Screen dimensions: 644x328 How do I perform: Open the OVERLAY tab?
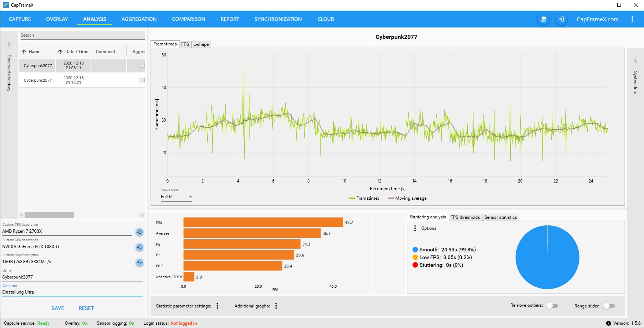point(57,19)
